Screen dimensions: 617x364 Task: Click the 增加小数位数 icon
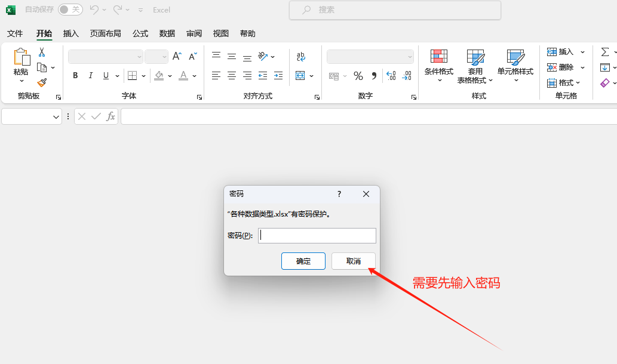tap(391, 76)
